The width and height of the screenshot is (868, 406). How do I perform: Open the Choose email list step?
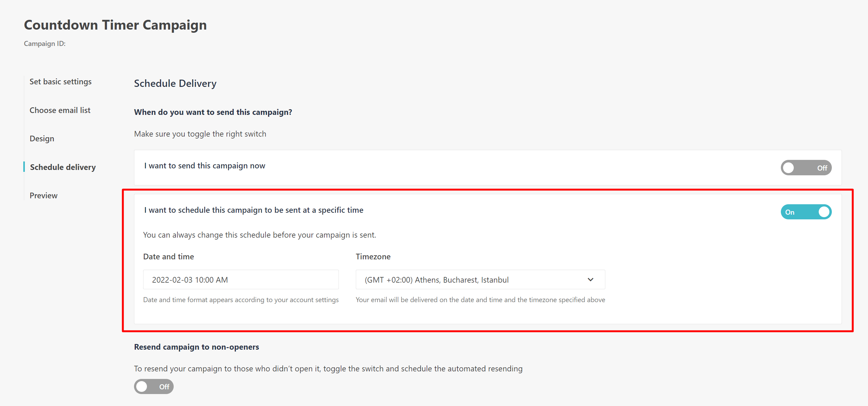point(60,110)
